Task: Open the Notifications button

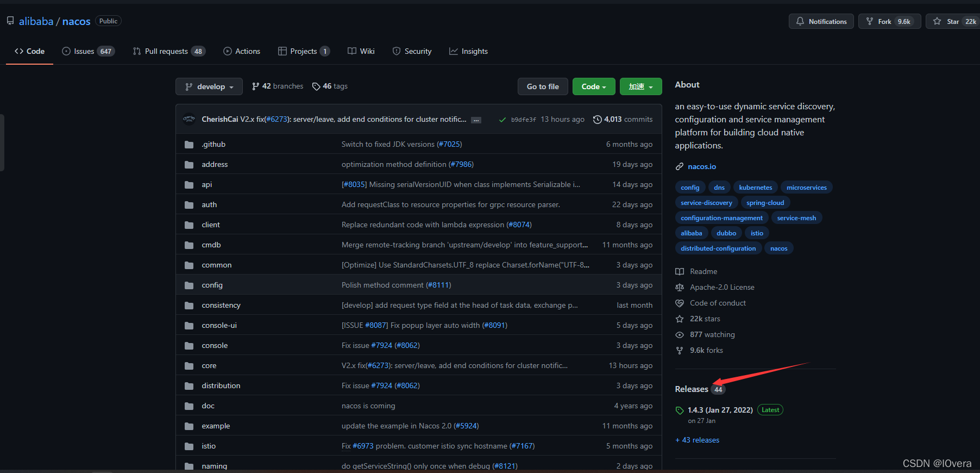Action: (x=821, y=21)
